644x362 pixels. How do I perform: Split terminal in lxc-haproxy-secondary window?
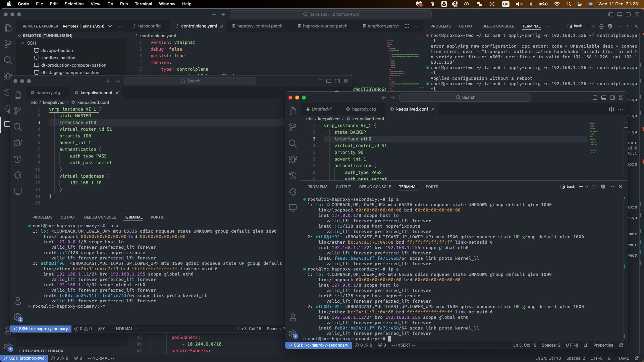click(x=594, y=187)
